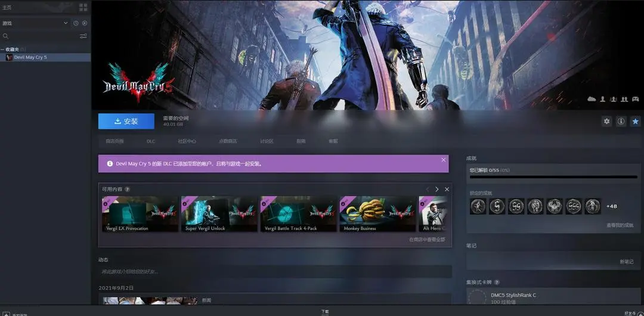Click the recent-activity clock icon
The width and height of the screenshot is (644, 316).
pyautogui.click(x=76, y=23)
